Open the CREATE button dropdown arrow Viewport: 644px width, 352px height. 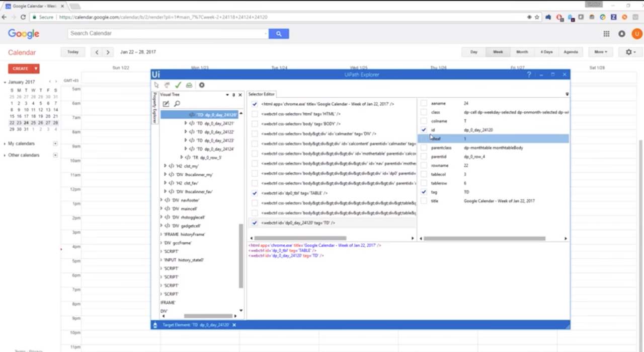click(x=36, y=68)
